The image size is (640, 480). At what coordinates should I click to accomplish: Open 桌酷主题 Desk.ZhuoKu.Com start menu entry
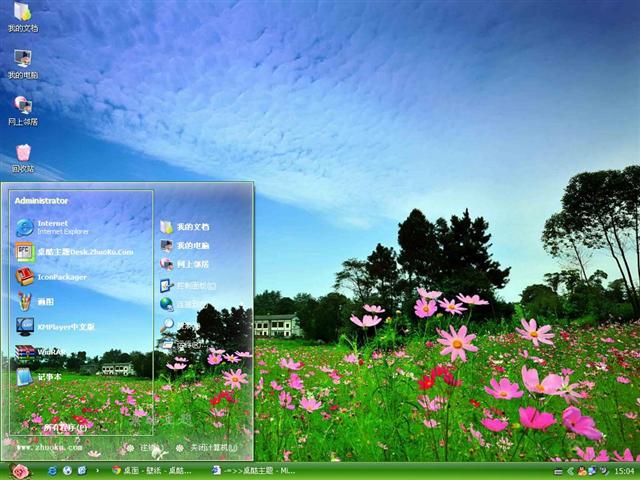(x=74, y=252)
